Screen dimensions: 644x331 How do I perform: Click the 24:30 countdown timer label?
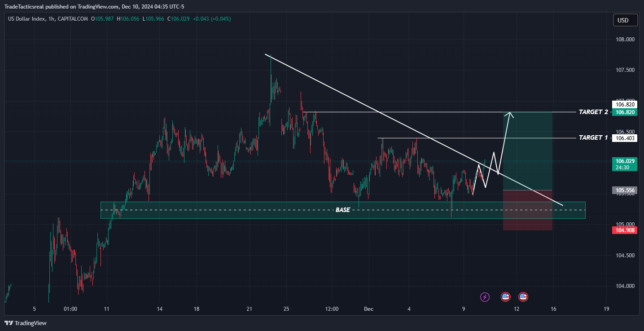[x=622, y=167]
